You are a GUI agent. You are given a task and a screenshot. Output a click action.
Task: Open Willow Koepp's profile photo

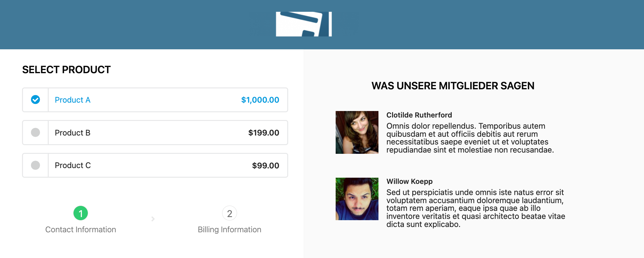357,199
